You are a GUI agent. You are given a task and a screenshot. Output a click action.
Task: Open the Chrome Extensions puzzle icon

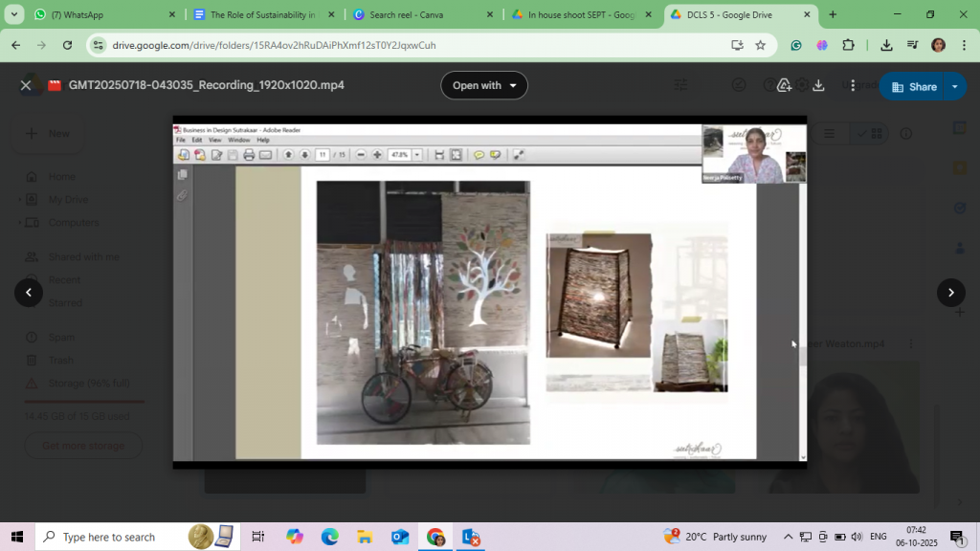848,45
